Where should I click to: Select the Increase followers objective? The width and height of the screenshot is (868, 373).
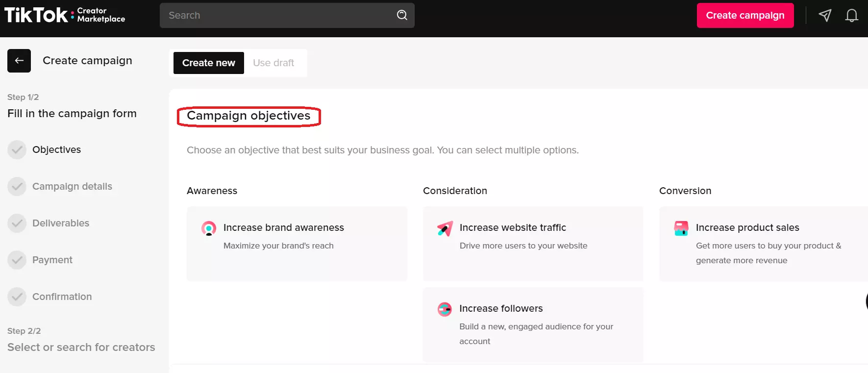[533, 324]
